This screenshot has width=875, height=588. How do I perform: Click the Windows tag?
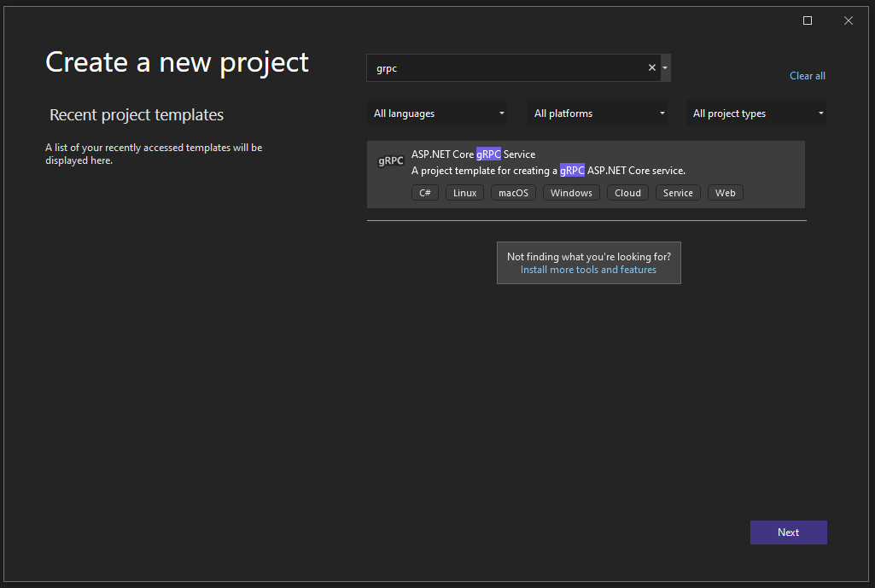(x=571, y=193)
